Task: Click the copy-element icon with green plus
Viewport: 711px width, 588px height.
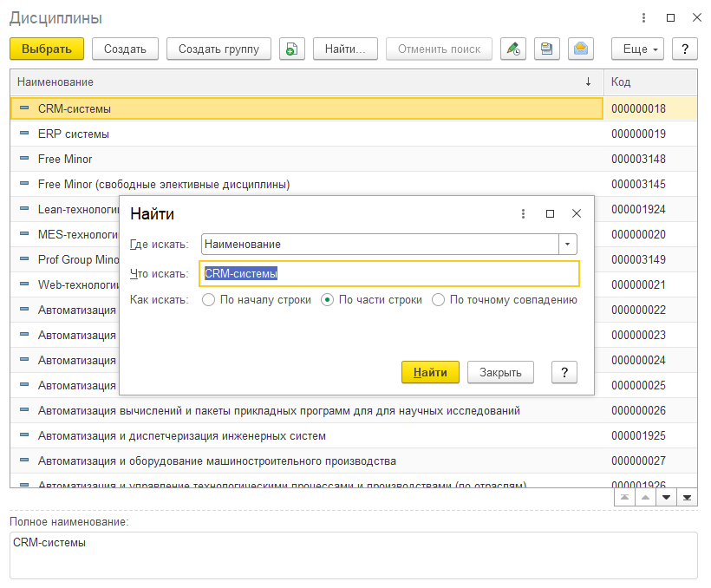Action: (292, 49)
